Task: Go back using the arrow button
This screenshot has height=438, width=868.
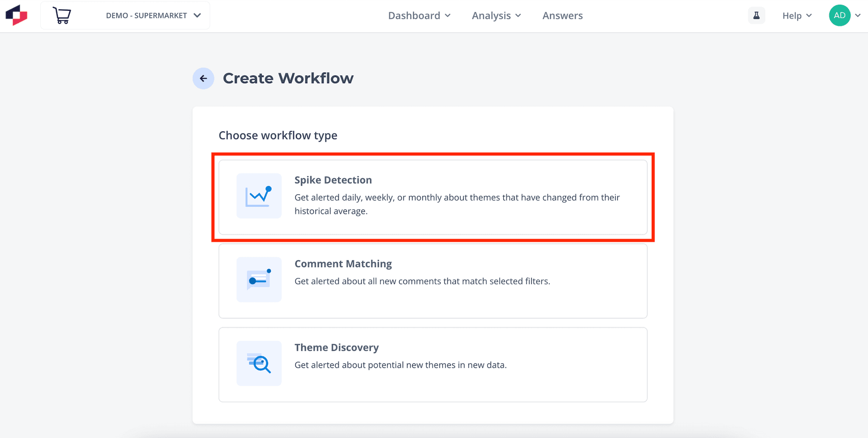Action: (204, 79)
